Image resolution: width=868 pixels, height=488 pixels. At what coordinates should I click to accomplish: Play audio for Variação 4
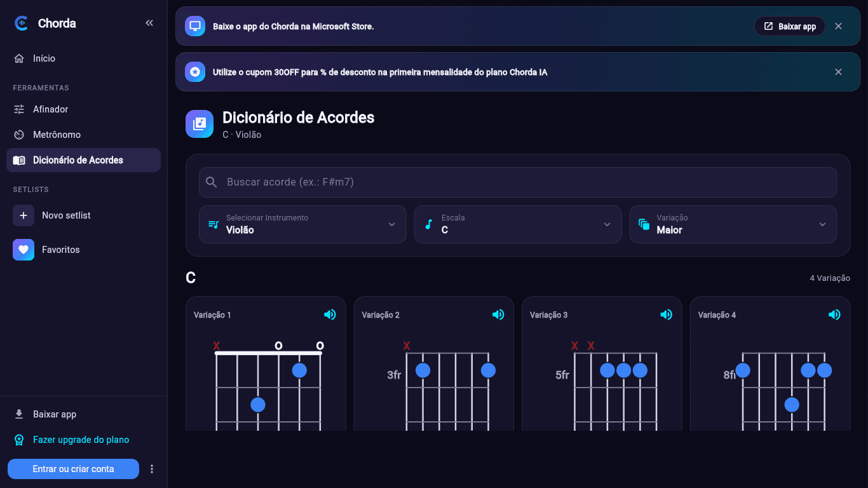point(834,315)
